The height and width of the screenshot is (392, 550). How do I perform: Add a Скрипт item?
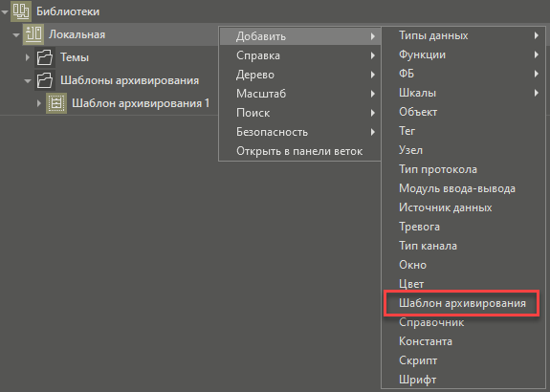(x=463, y=360)
